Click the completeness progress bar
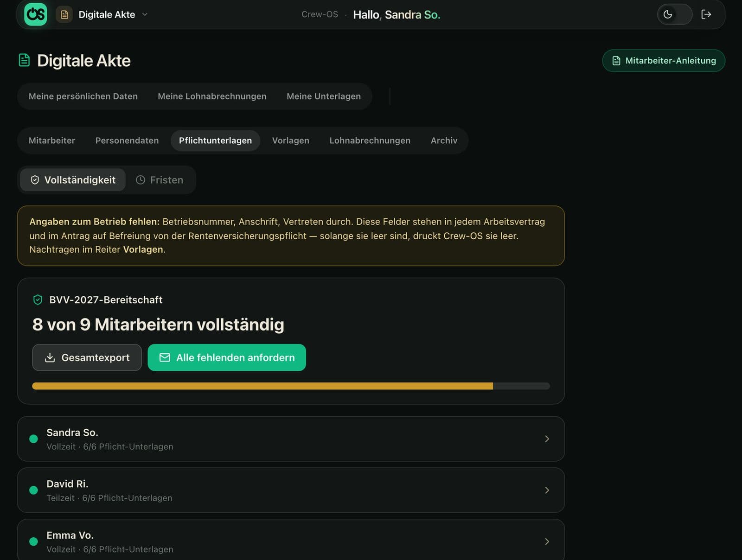 (291, 386)
